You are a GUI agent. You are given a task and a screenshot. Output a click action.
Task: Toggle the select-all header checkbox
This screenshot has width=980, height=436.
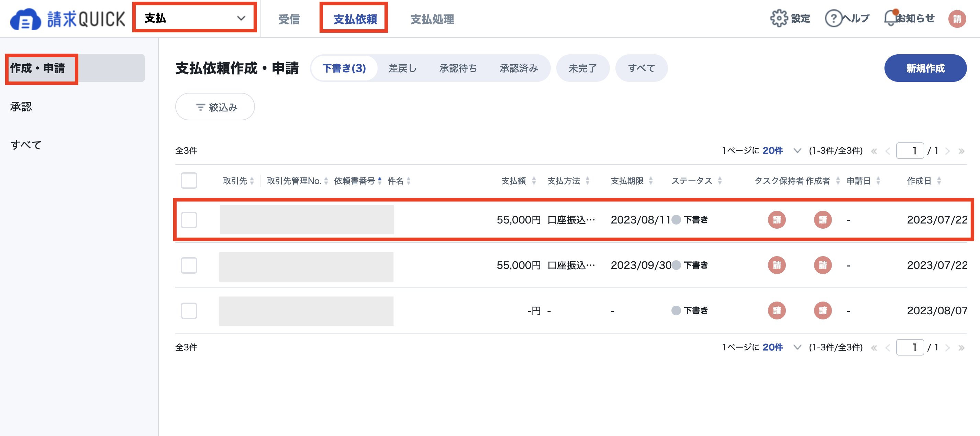click(x=189, y=181)
